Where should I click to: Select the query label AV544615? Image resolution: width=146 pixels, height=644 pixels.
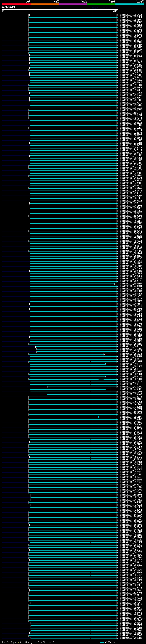[x=8, y=8]
